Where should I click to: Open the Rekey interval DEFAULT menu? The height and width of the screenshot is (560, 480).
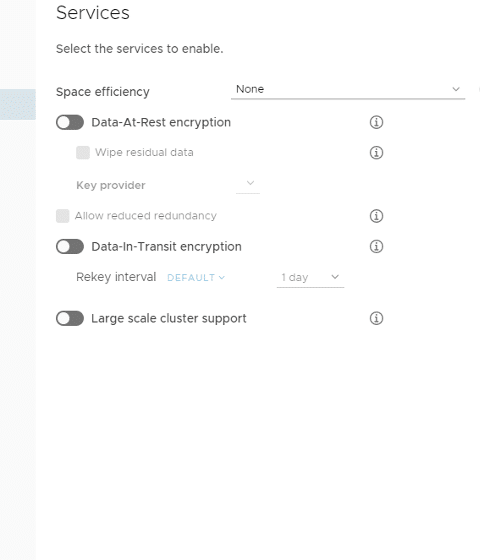pyautogui.click(x=196, y=278)
